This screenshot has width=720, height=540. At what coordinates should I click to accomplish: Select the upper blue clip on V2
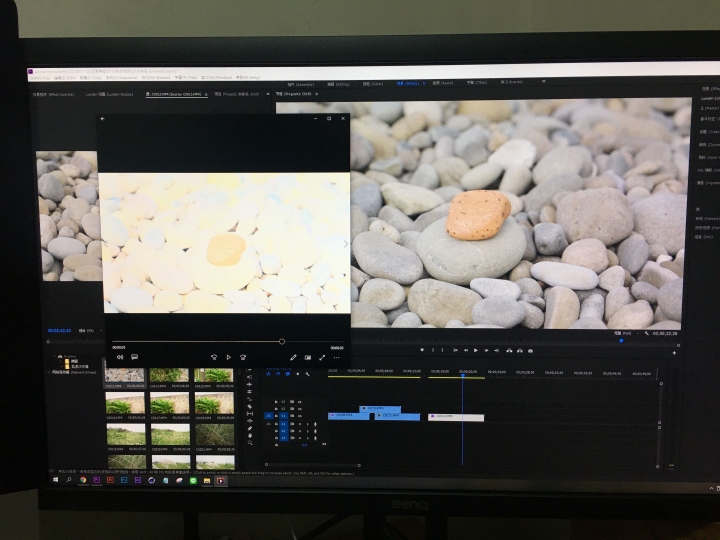click(x=380, y=408)
